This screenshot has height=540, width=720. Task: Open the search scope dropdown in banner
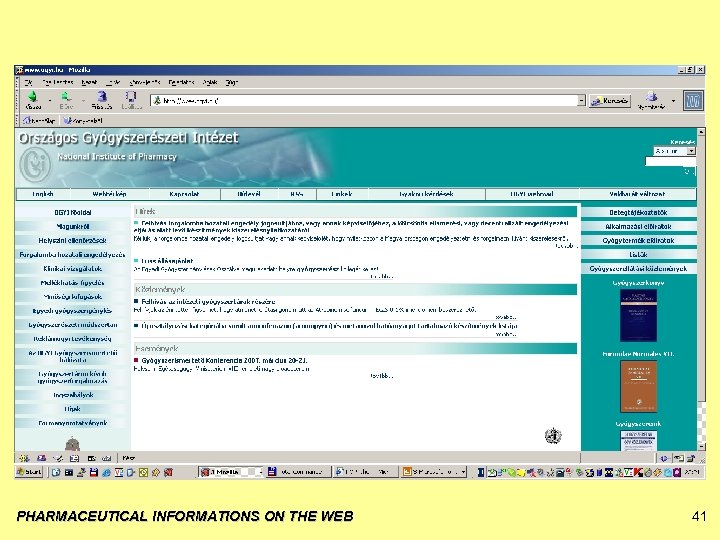click(691, 151)
